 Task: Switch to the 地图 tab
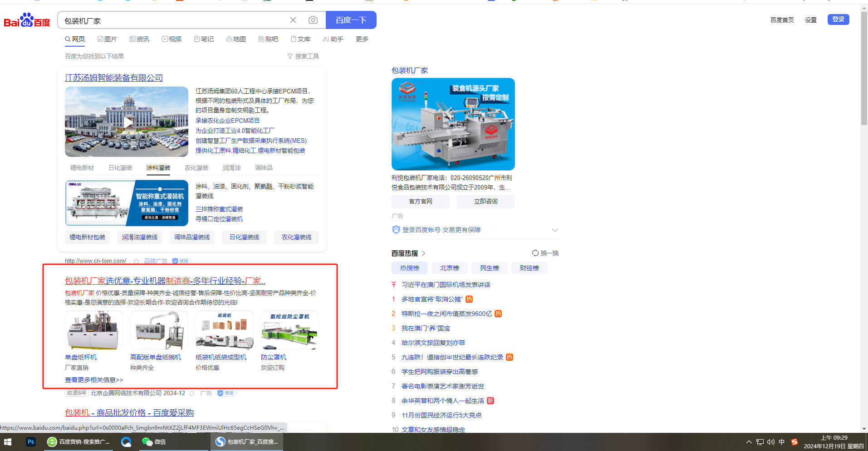236,39
